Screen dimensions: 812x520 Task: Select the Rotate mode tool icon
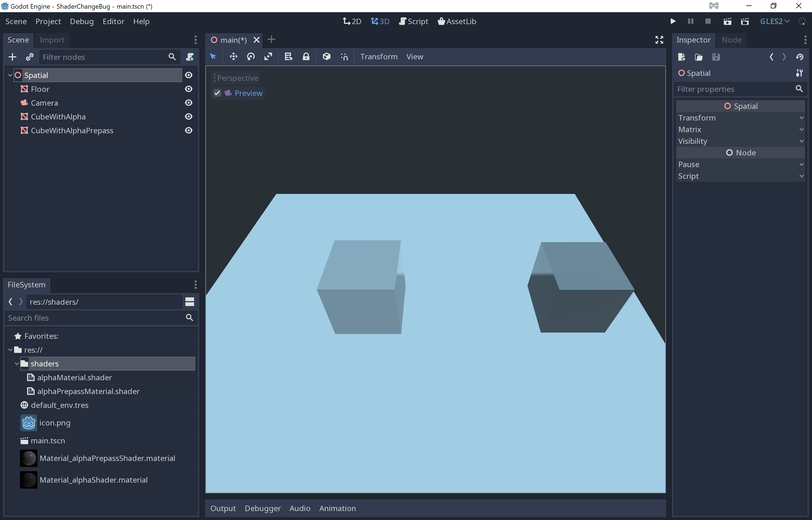[x=251, y=56]
